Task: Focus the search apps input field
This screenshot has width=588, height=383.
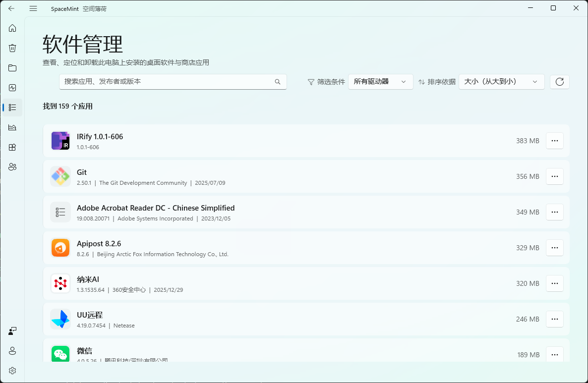Action: 173,82
